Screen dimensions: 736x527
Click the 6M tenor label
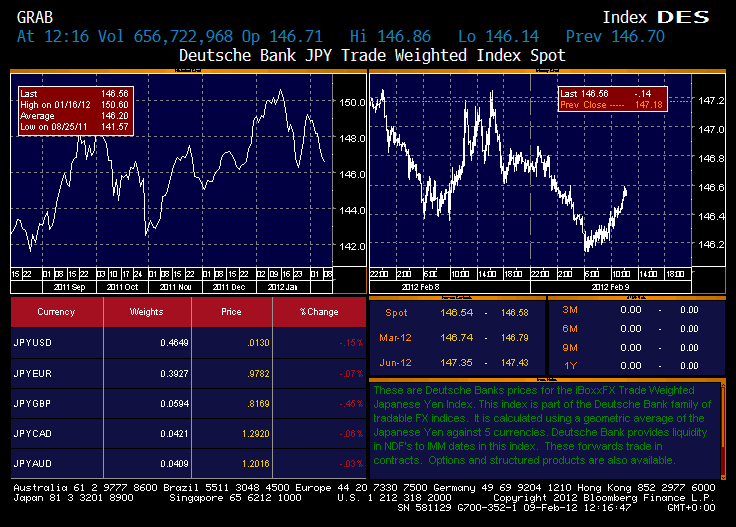570,328
